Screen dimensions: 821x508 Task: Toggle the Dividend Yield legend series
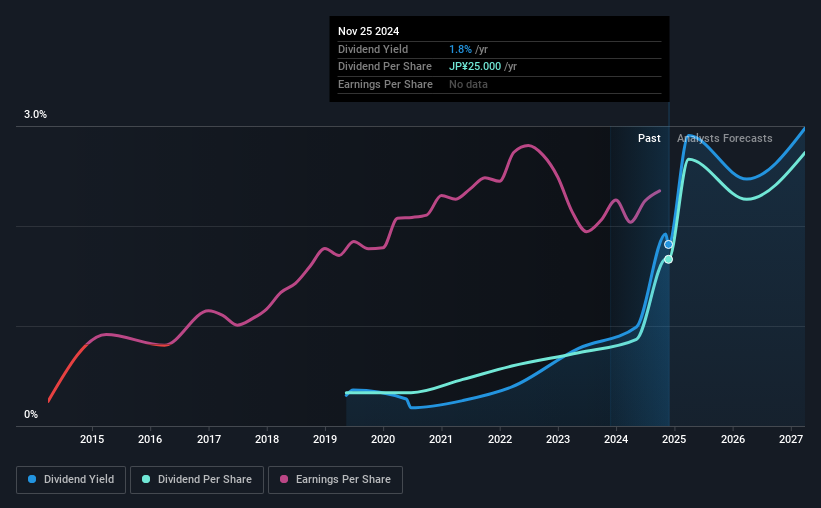(x=70, y=480)
